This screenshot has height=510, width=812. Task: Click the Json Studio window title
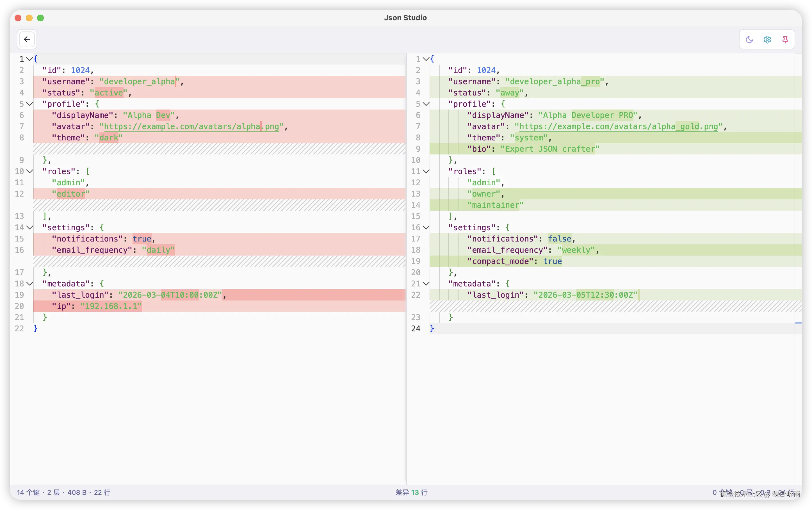click(x=406, y=17)
